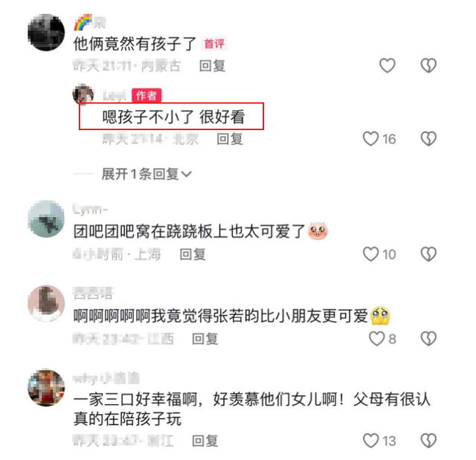
Task: Dislike the author's reply 嗯孩子不小了
Action: point(428,138)
